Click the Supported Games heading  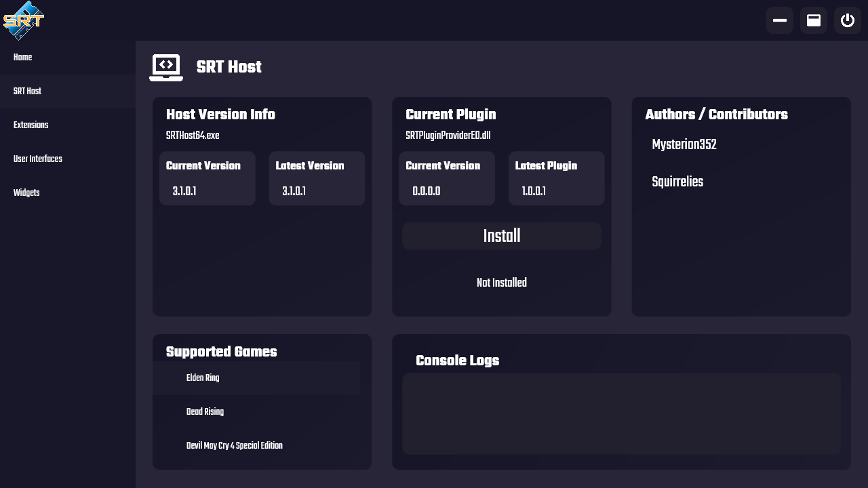[x=222, y=352]
